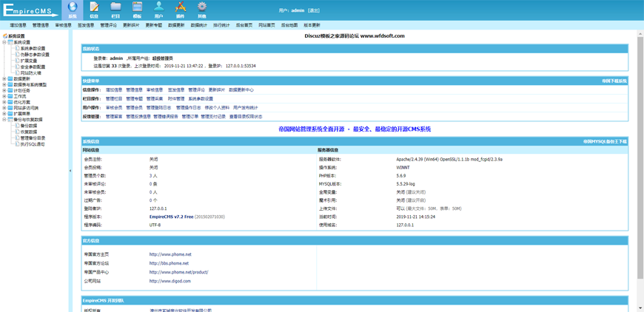Click the folder icon of the 优化方案 tree node
Screen dimensions: 644x312
point(10,102)
